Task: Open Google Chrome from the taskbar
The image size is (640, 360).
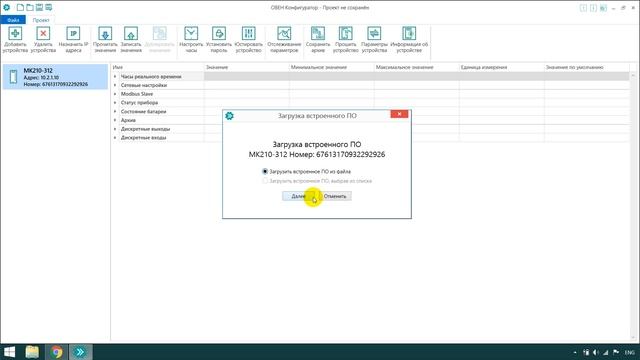Action: pos(56,352)
